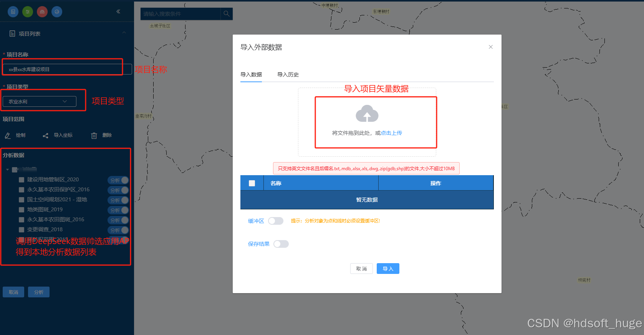Collapse the sidebar with the double-chevron icon

point(118,12)
